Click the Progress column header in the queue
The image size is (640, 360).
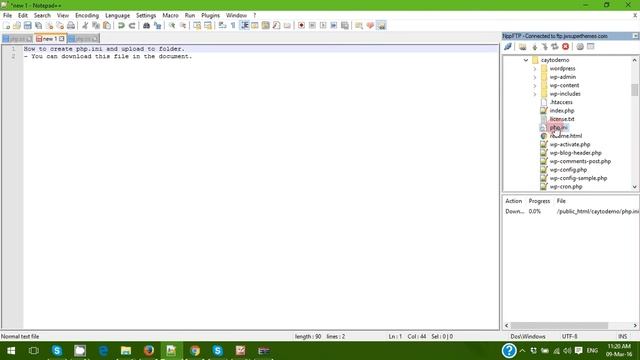pos(539,201)
